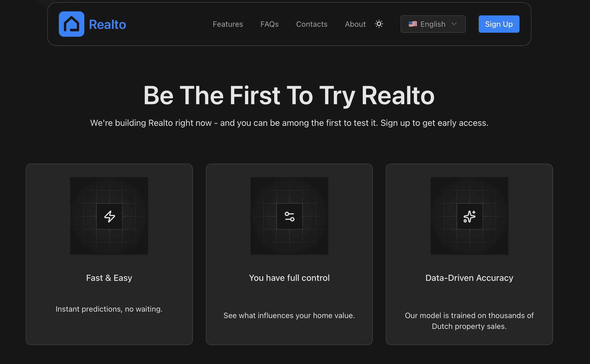Navigate to Contacts in navbar
Image resolution: width=590 pixels, height=364 pixels.
[x=311, y=24]
